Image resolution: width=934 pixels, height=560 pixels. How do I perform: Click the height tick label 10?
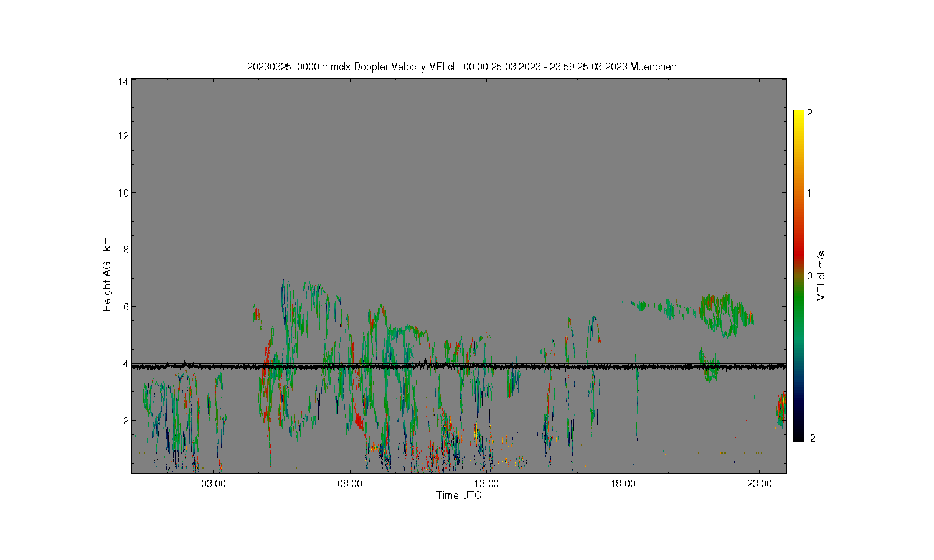[x=123, y=193]
